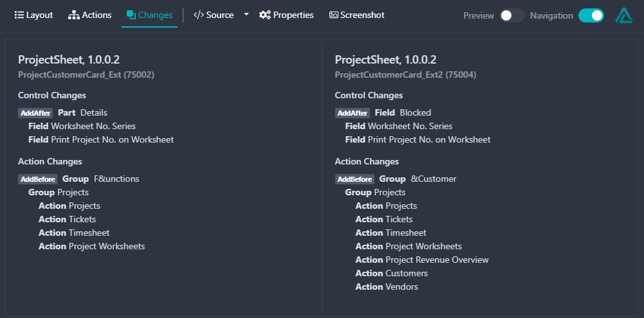Select Action Tickets in 75002 panel
This screenshot has width=644, height=318.
(x=68, y=219)
